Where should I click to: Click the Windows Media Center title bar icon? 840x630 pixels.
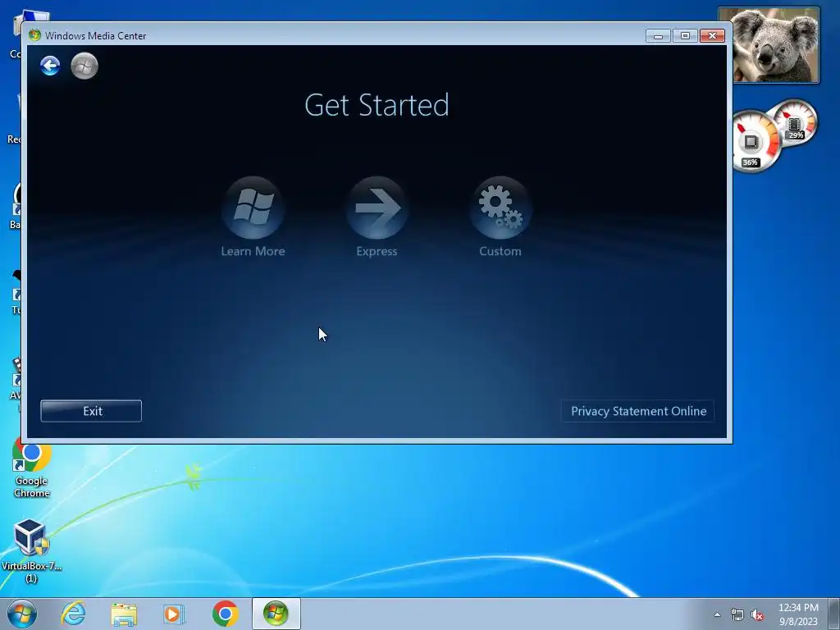pos(34,35)
